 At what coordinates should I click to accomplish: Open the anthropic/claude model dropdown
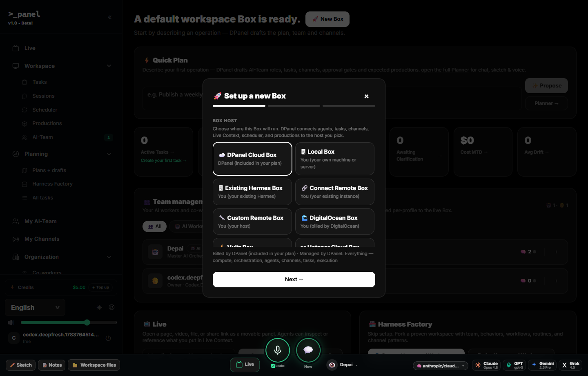(441, 366)
